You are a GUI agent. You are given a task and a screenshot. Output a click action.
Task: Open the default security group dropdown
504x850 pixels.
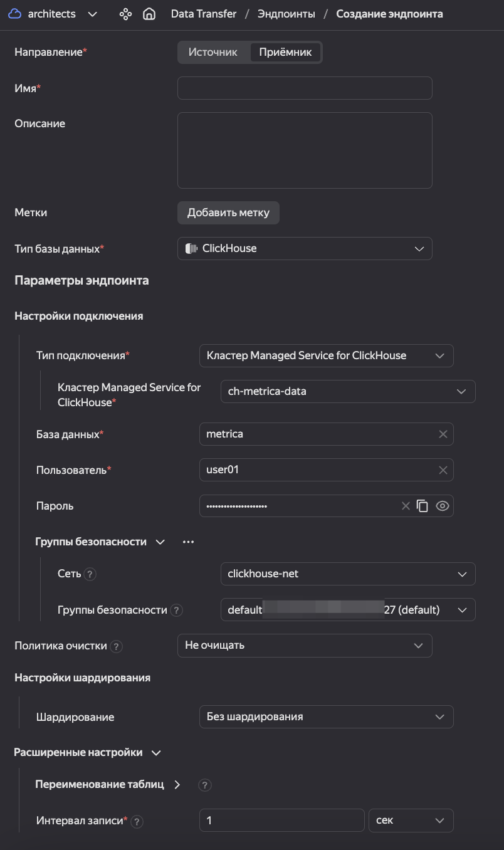[348, 610]
